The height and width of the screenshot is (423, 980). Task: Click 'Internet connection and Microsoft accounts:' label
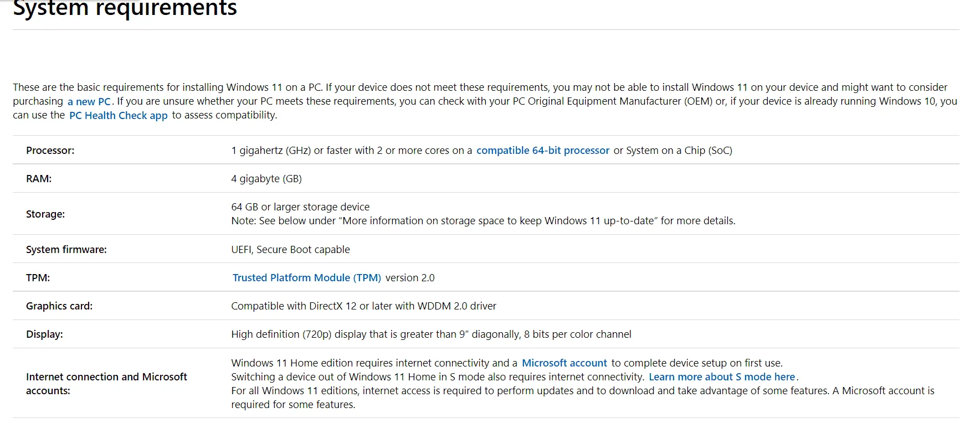tap(106, 384)
